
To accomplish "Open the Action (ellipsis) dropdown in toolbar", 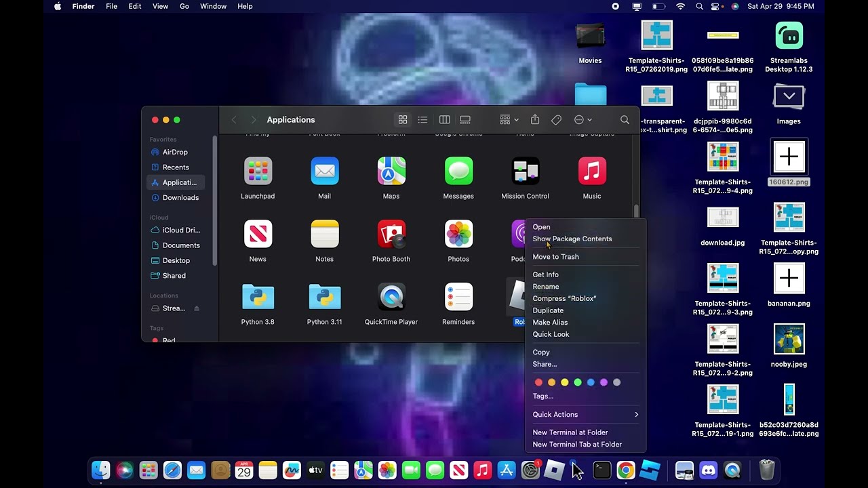I will click(583, 120).
